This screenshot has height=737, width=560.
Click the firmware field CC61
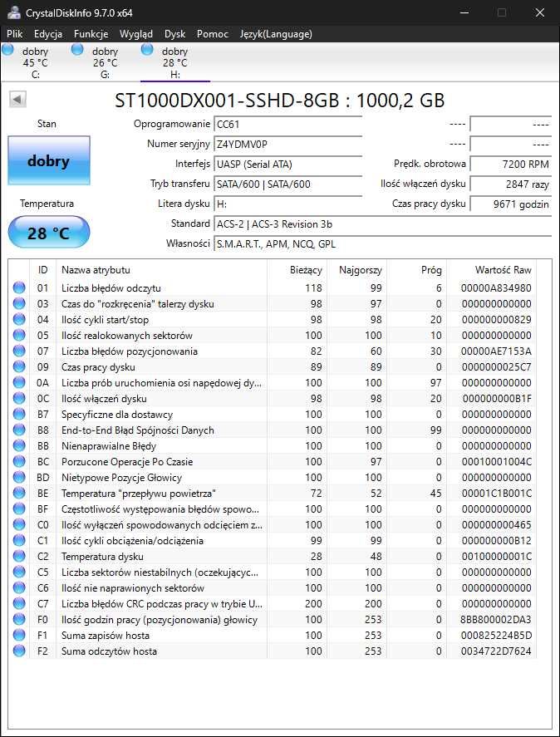[287, 125]
